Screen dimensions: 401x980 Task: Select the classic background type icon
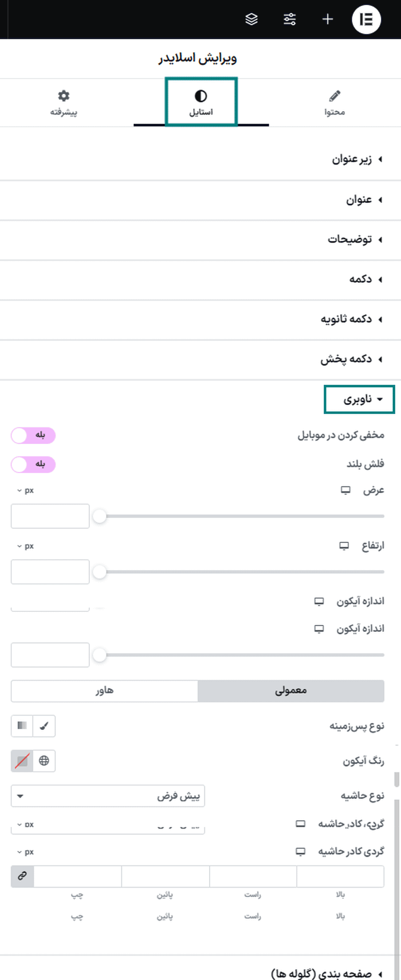pyautogui.click(x=22, y=726)
